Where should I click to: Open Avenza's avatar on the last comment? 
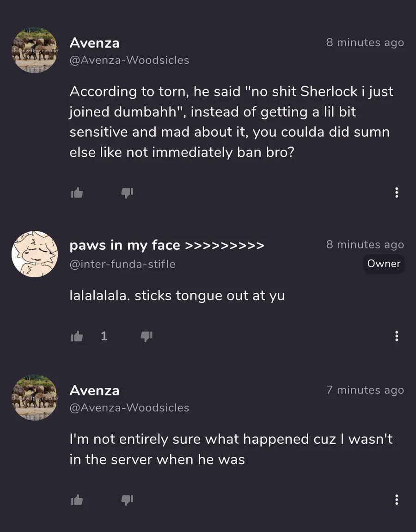click(x=35, y=398)
